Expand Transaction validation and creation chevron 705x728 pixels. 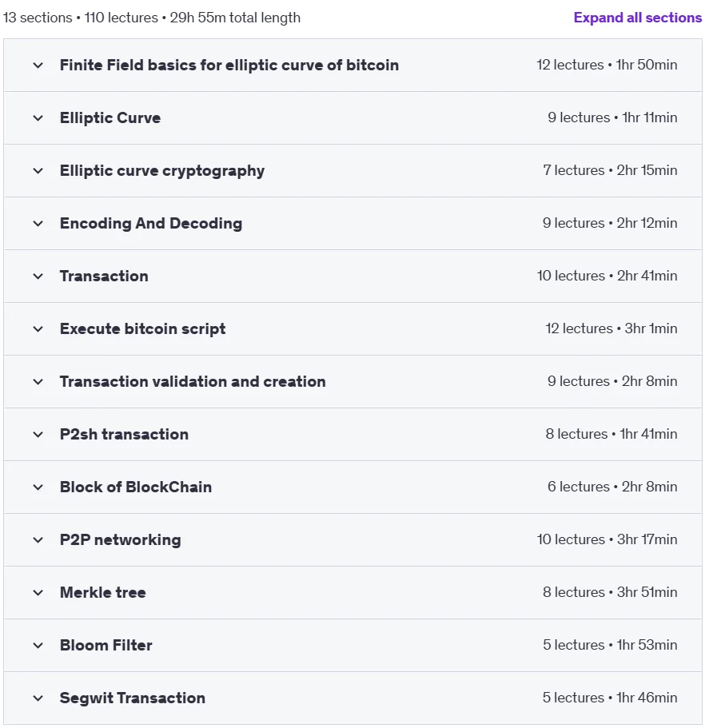[38, 382]
